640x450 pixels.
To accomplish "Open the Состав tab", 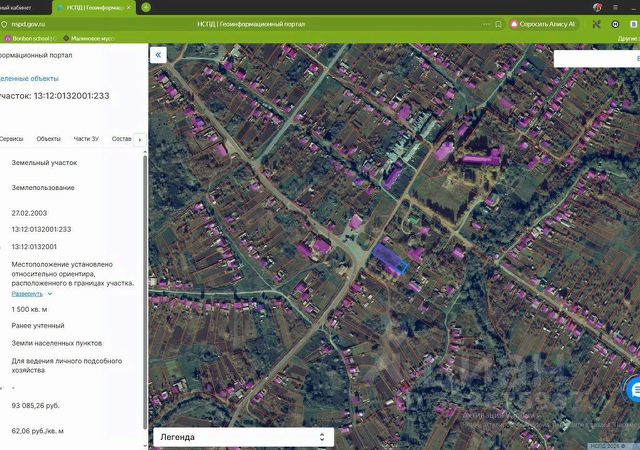I will pyautogui.click(x=122, y=139).
